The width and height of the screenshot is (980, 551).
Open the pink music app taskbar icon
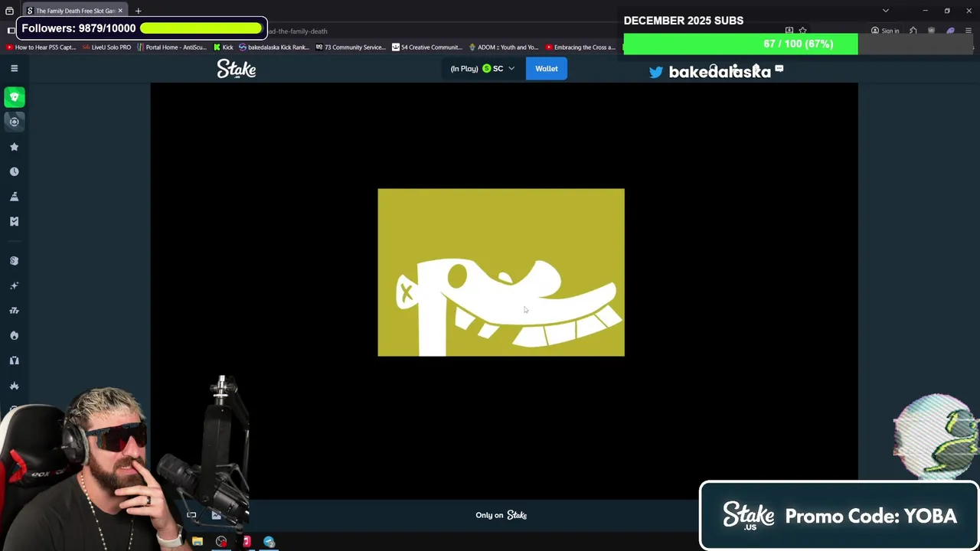coord(247,542)
